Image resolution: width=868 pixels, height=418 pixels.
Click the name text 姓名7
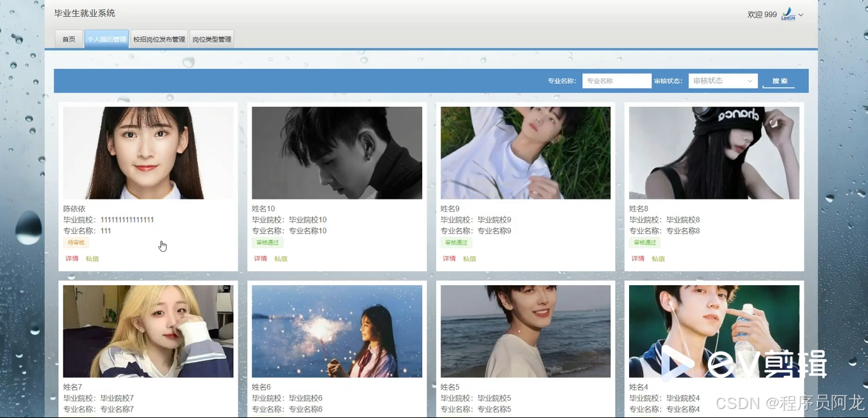pos(72,387)
